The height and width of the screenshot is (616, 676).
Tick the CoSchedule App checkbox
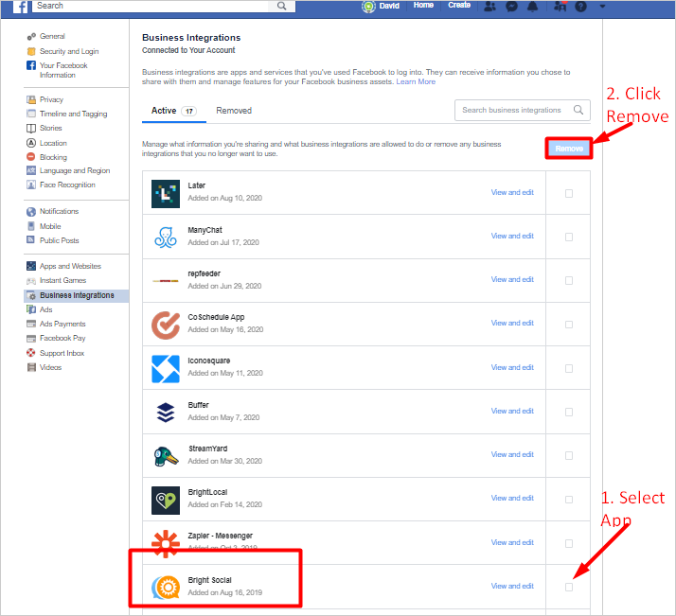point(569,325)
